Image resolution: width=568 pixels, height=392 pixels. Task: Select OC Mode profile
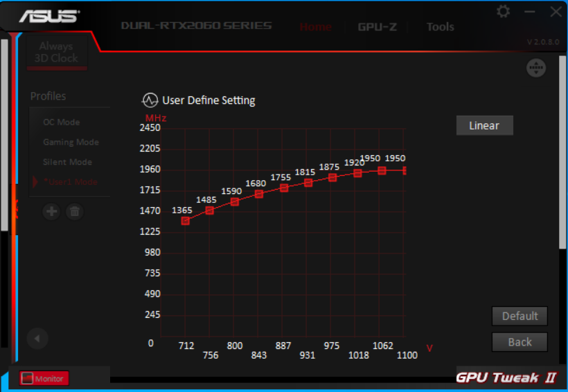tap(61, 122)
